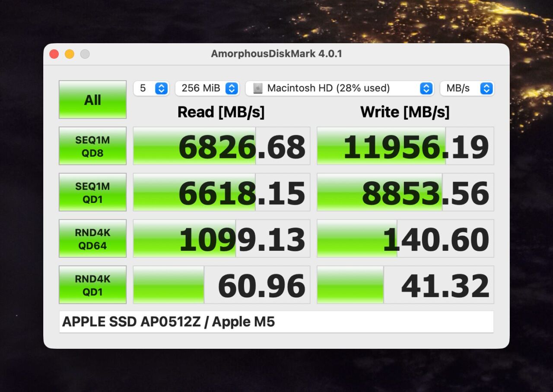Expand the MB/s unit dropdown

click(467, 89)
